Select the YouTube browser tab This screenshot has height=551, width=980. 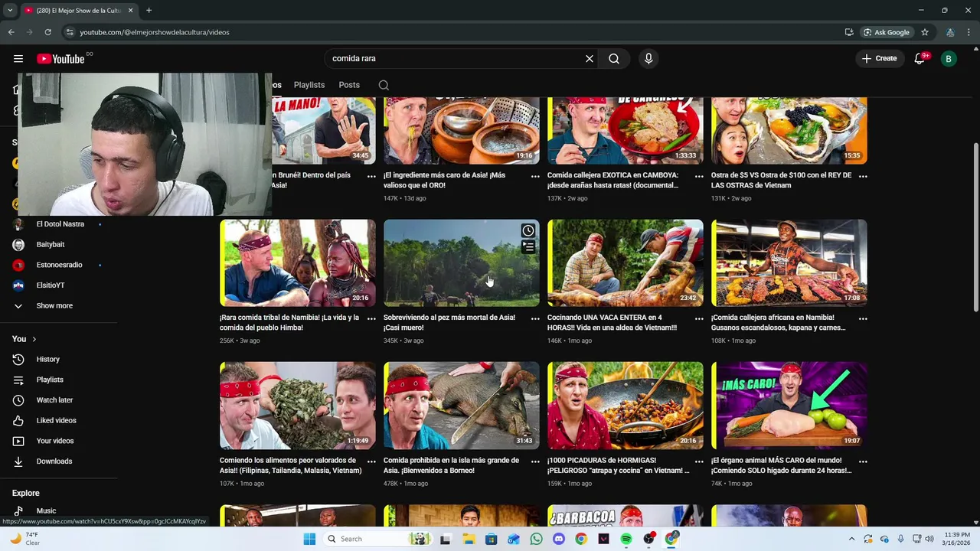[x=80, y=10]
